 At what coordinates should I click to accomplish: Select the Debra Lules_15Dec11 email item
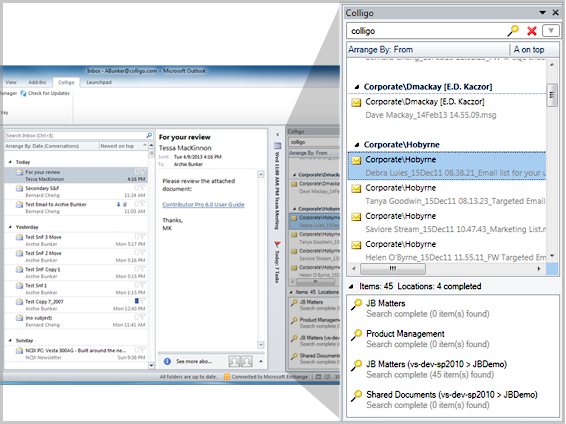[x=447, y=166]
